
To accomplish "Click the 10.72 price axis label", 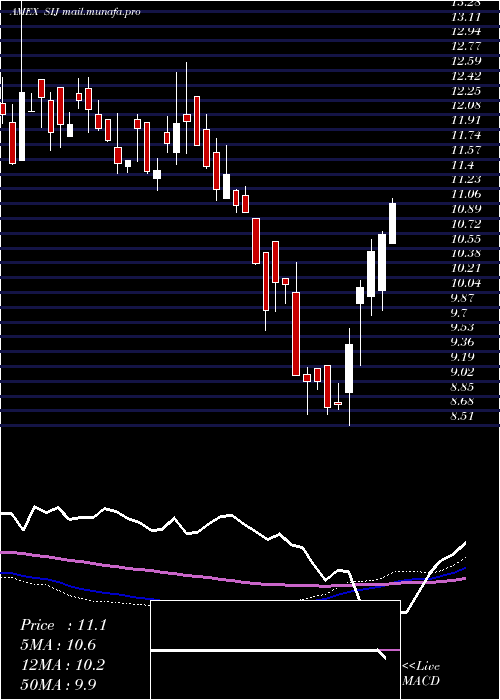I will [466, 224].
